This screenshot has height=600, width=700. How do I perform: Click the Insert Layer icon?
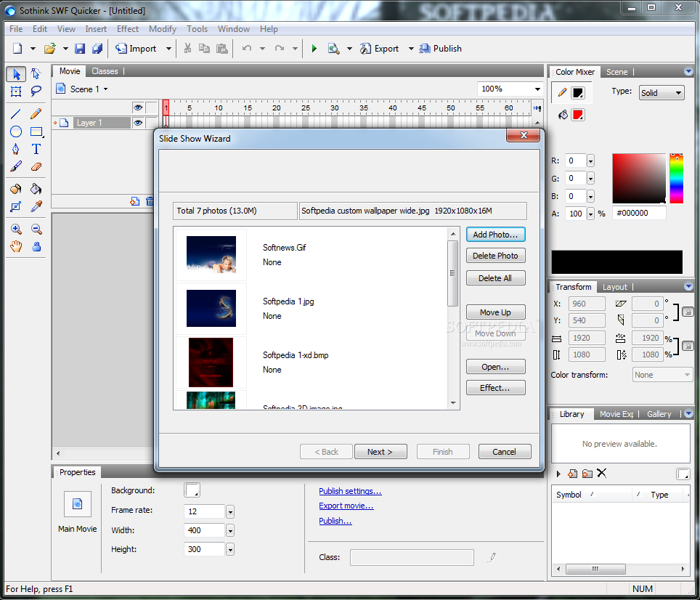click(x=134, y=201)
